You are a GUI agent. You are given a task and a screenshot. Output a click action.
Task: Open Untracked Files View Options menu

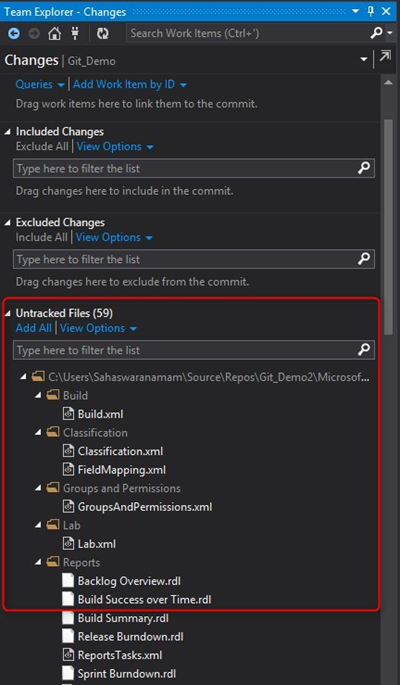click(x=98, y=328)
